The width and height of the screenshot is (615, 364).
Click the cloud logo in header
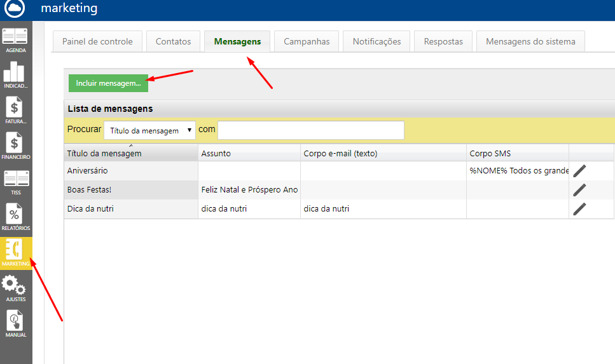15,9
